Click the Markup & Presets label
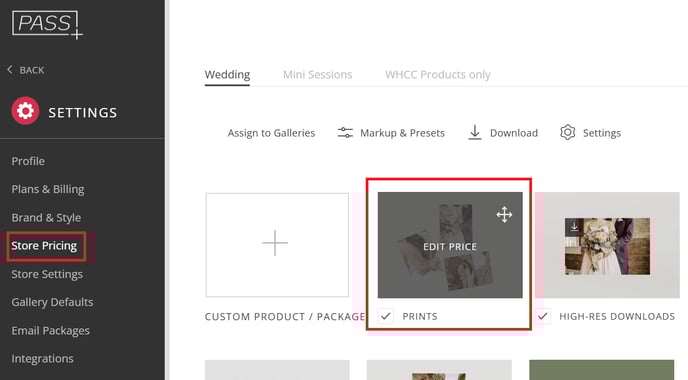 coord(402,133)
